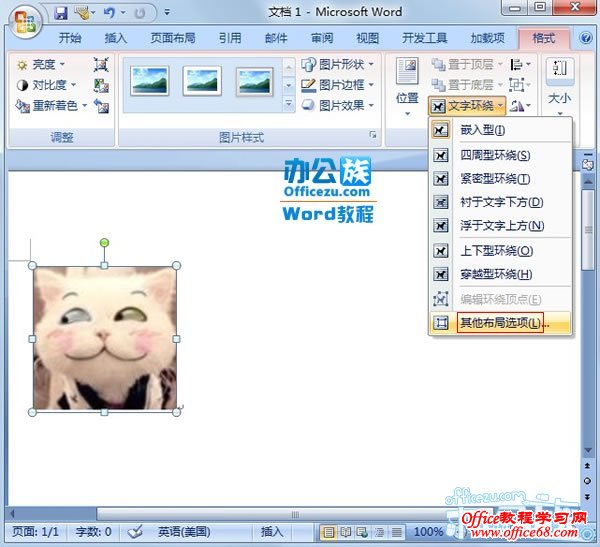The height and width of the screenshot is (547, 600).
Task: Click the spelling check status icon
Action: [135, 532]
